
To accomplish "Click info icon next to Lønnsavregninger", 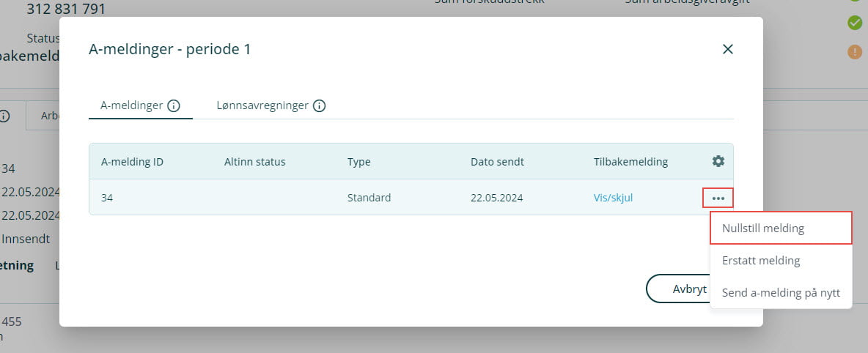I will tap(319, 105).
